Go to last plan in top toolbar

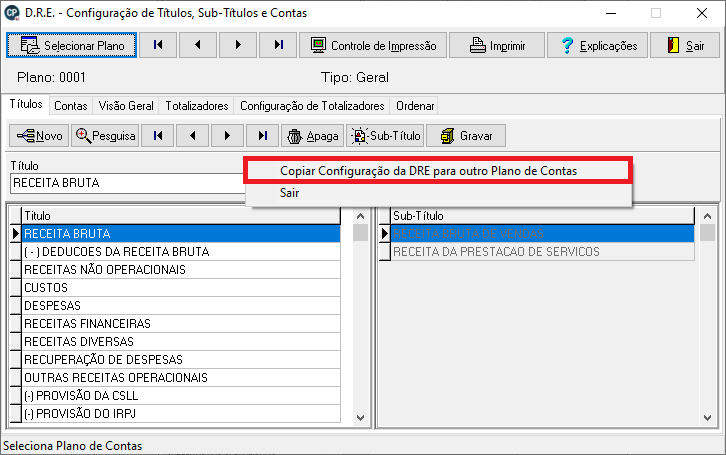(278, 45)
